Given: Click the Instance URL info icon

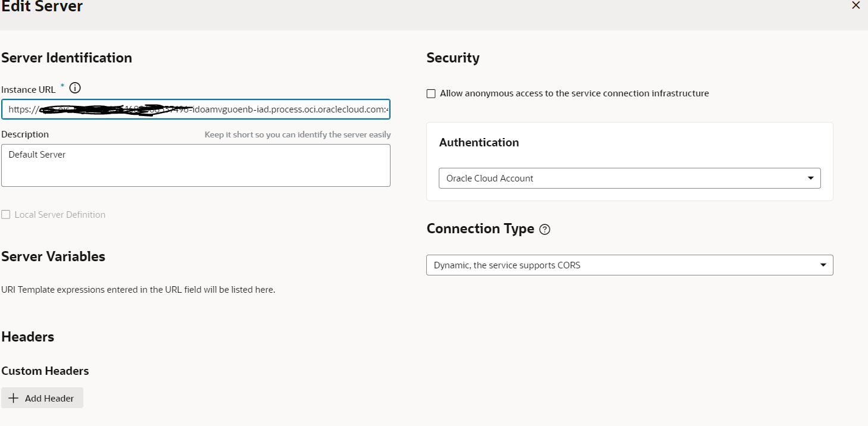Looking at the screenshot, I should tap(75, 88).
